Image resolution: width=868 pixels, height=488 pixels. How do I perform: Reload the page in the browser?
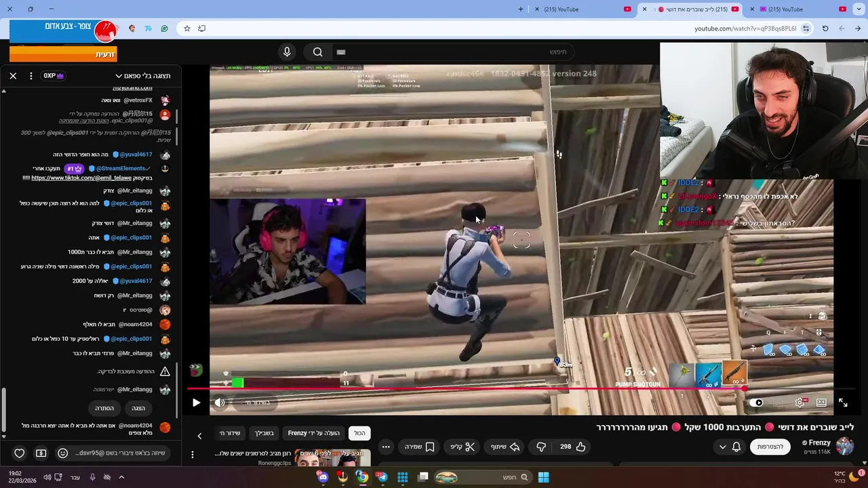825,28
